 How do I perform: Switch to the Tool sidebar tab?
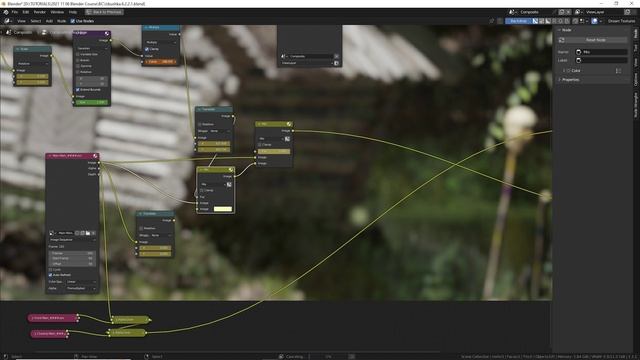[x=636, y=47]
